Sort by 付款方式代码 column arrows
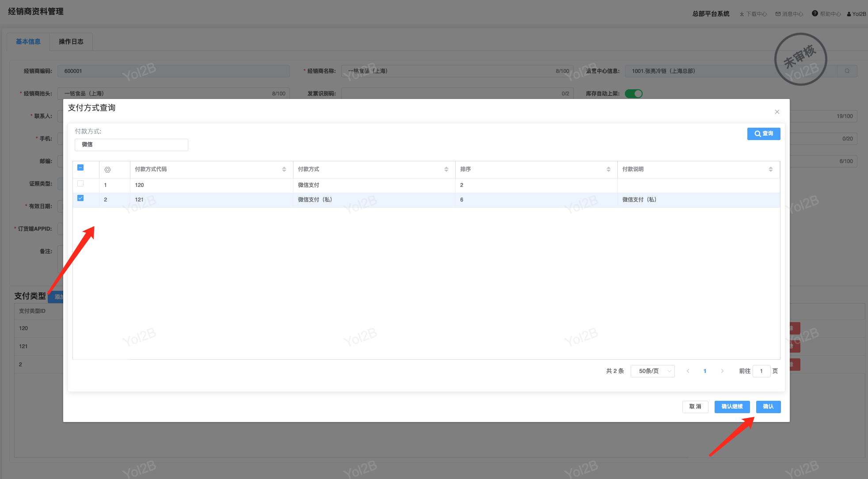The image size is (868, 479). point(284,169)
